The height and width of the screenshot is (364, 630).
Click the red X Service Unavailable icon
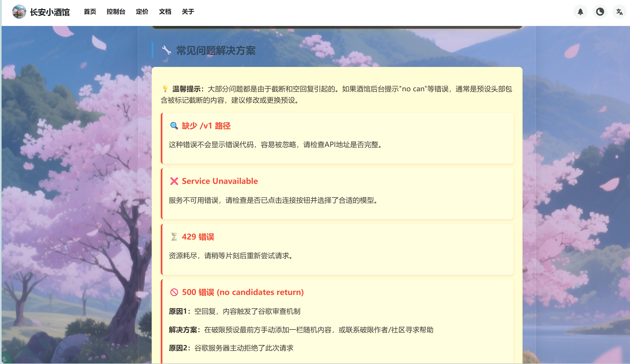tap(174, 181)
